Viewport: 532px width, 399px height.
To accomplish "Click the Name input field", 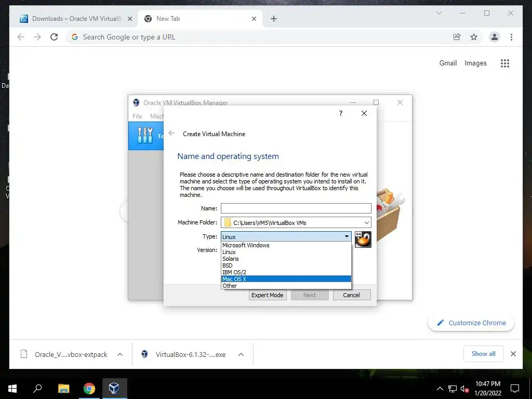I will [x=296, y=208].
